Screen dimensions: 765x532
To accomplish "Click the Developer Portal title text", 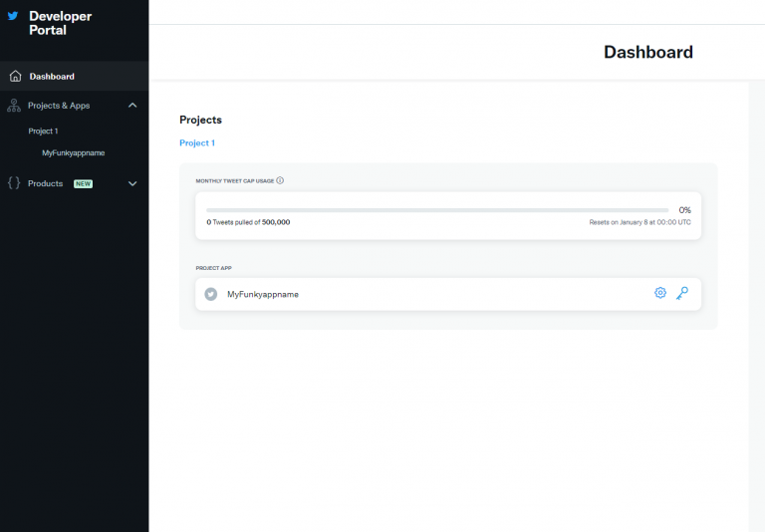I will (60, 23).
